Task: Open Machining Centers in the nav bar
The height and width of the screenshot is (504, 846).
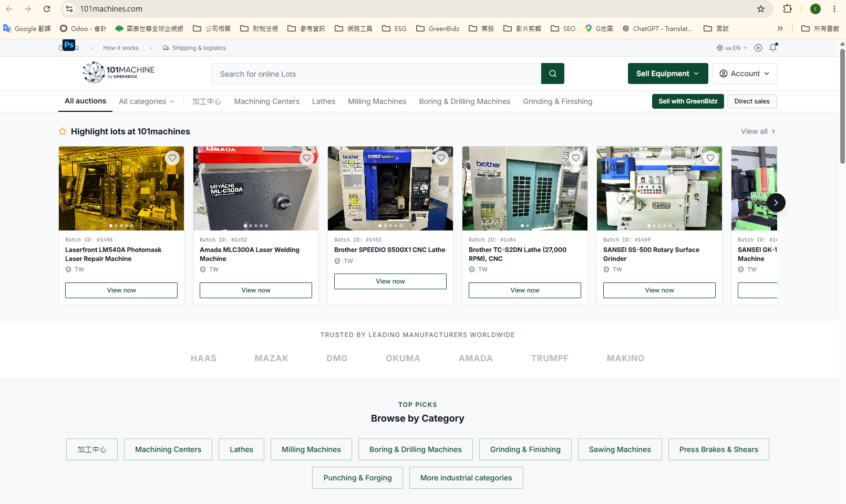Action: click(x=267, y=101)
